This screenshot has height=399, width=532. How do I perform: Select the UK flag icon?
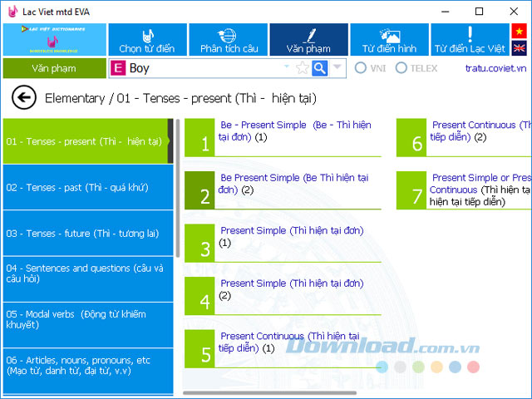click(x=520, y=48)
